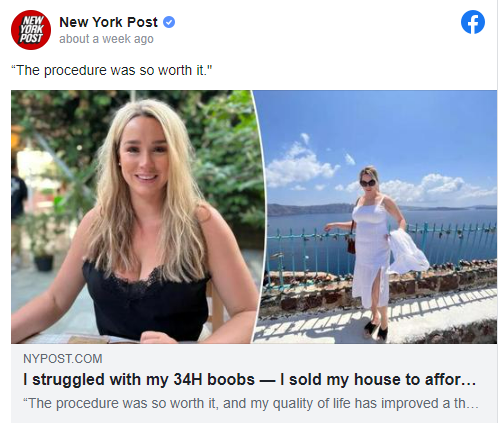This screenshot has height=423, width=502.
Task: Click the article description preview text
Action: pos(251,403)
